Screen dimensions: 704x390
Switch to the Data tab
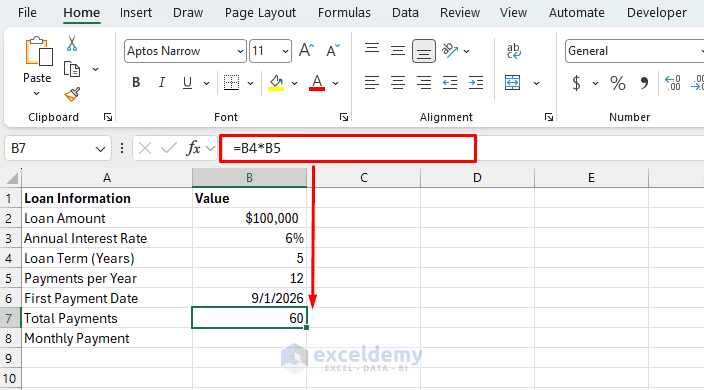[405, 13]
